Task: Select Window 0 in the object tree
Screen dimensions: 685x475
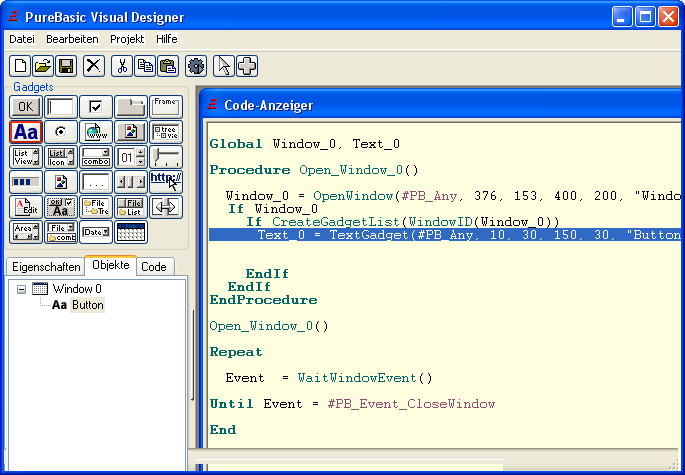Action: (x=77, y=289)
